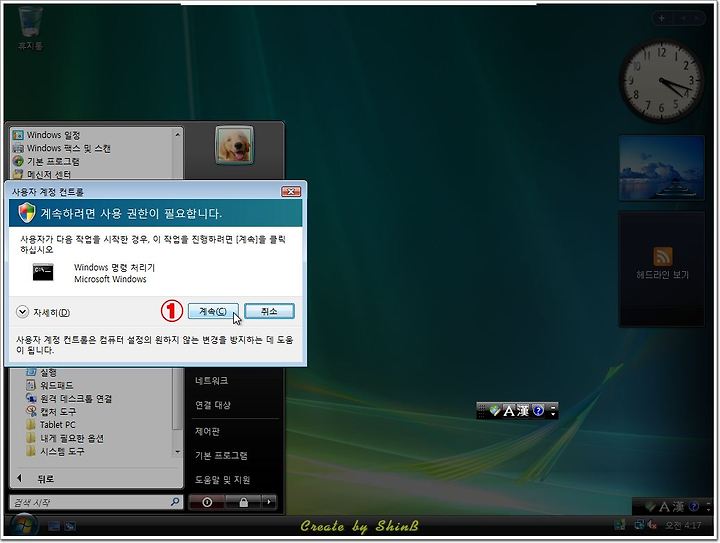This screenshot has height=543, width=720.
Task: Click the analog clock gadget
Action: point(661,82)
